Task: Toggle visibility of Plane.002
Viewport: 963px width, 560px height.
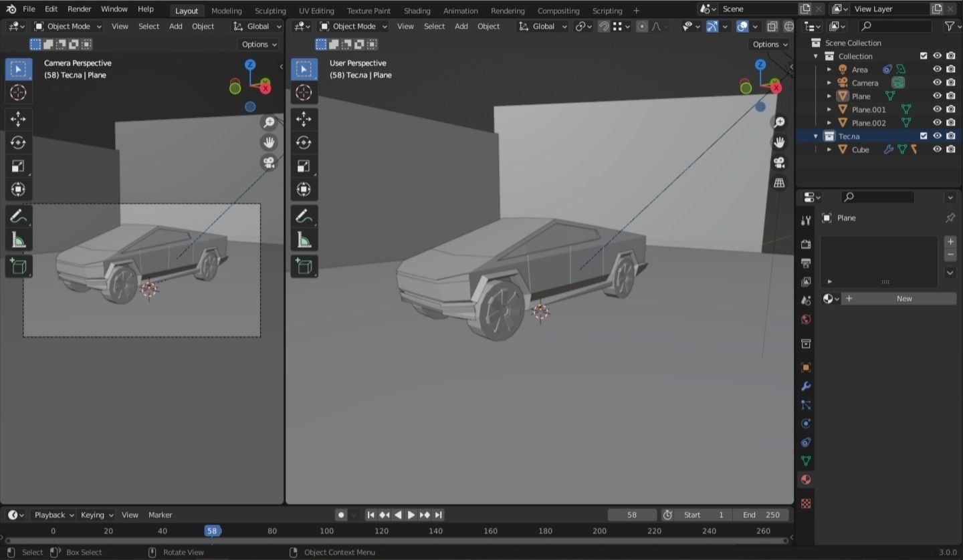Action: tap(937, 123)
